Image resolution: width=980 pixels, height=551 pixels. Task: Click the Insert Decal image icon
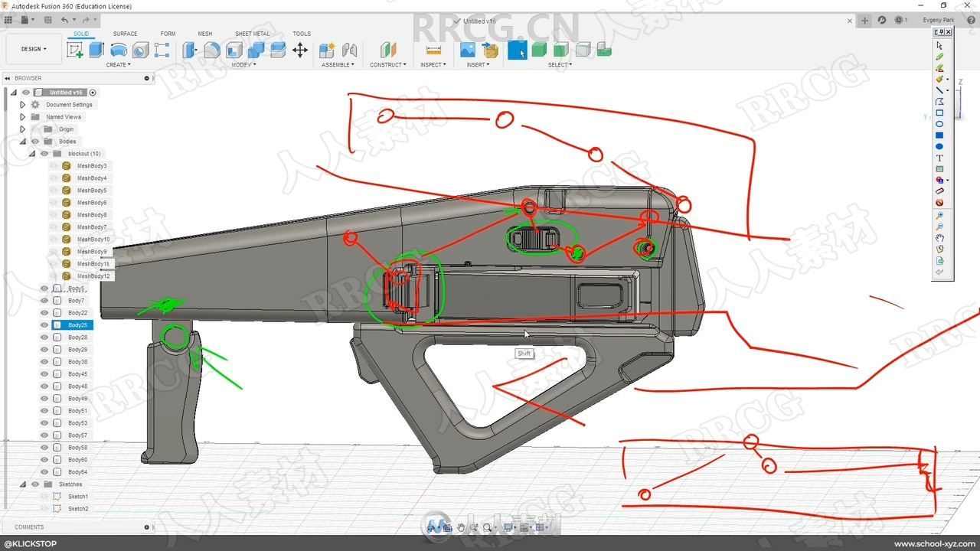click(x=468, y=50)
